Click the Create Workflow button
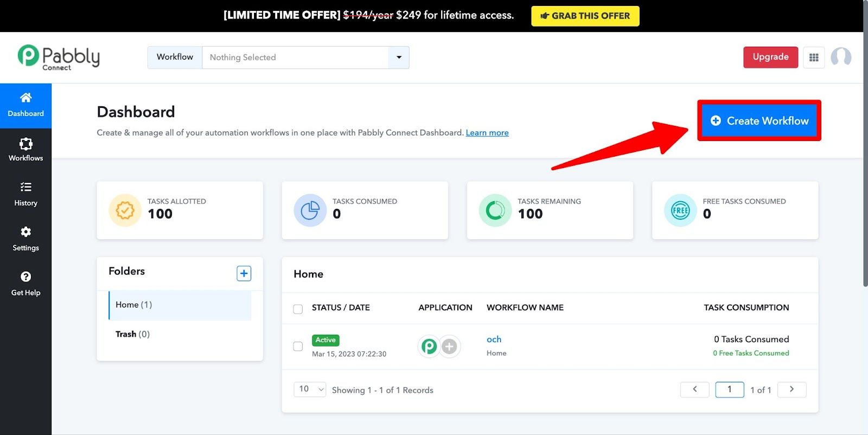The width and height of the screenshot is (868, 435). (759, 120)
